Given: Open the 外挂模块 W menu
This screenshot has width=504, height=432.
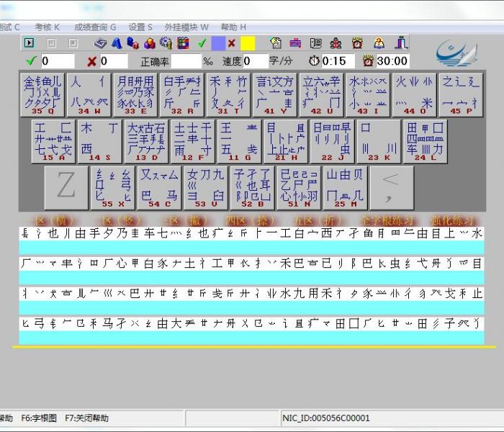Looking at the screenshot, I should [x=186, y=27].
